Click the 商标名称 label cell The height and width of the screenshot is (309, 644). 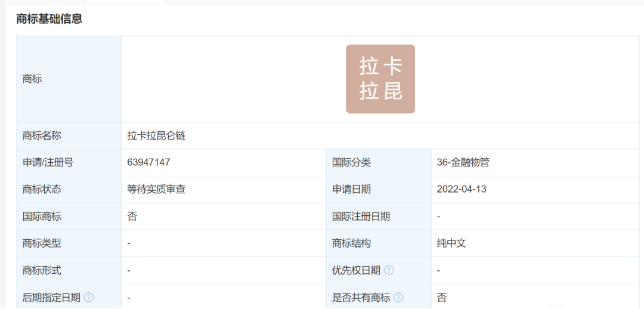69,135
